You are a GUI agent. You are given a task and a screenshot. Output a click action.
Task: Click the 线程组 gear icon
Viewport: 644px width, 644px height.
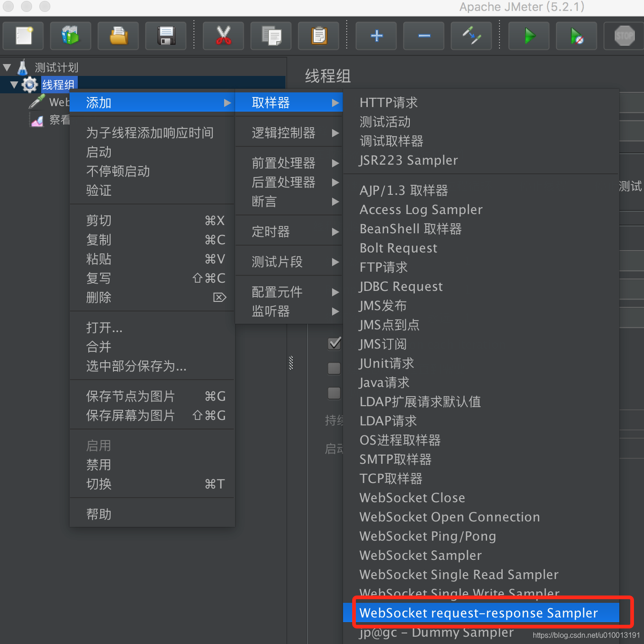point(30,85)
